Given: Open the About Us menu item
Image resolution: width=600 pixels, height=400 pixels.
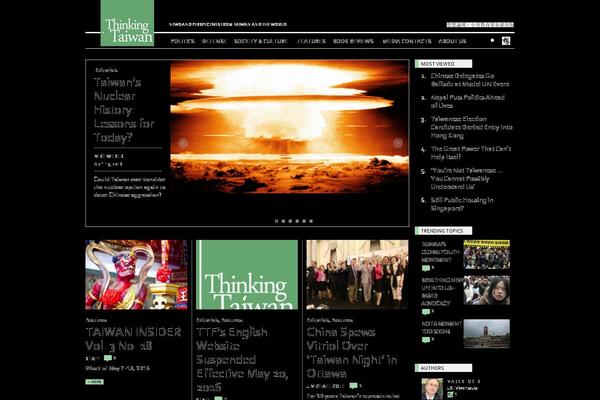Looking at the screenshot, I should tap(452, 41).
